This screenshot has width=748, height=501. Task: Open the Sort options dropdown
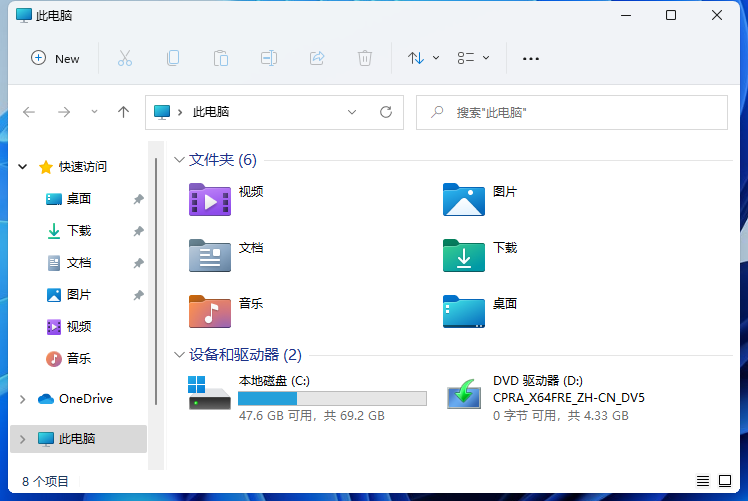[423, 58]
